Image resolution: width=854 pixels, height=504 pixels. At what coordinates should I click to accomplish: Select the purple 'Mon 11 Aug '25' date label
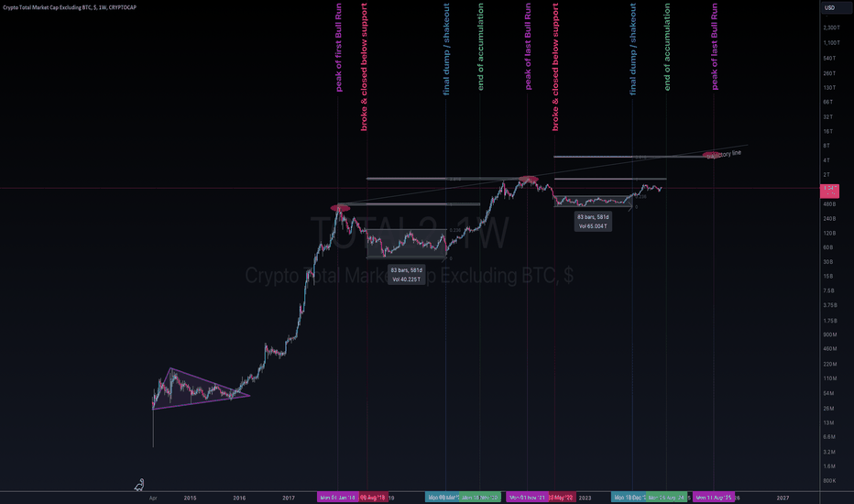point(714,498)
